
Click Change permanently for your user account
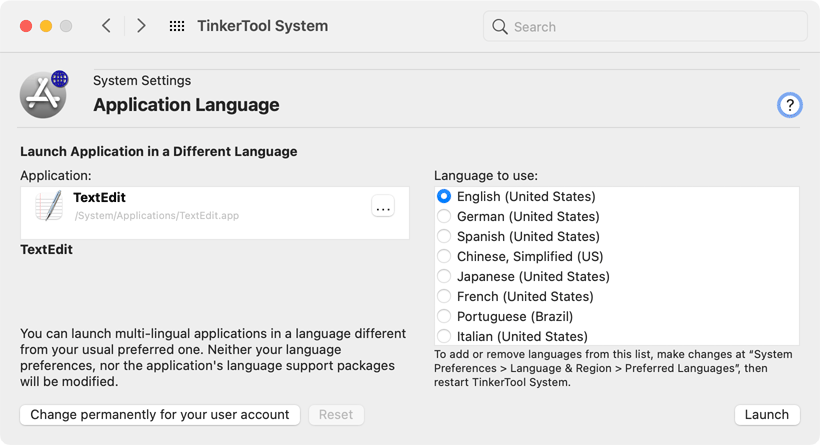click(x=160, y=415)
